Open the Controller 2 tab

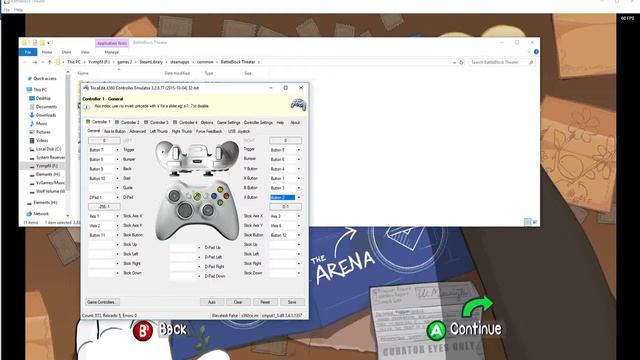tap(127, 122)
